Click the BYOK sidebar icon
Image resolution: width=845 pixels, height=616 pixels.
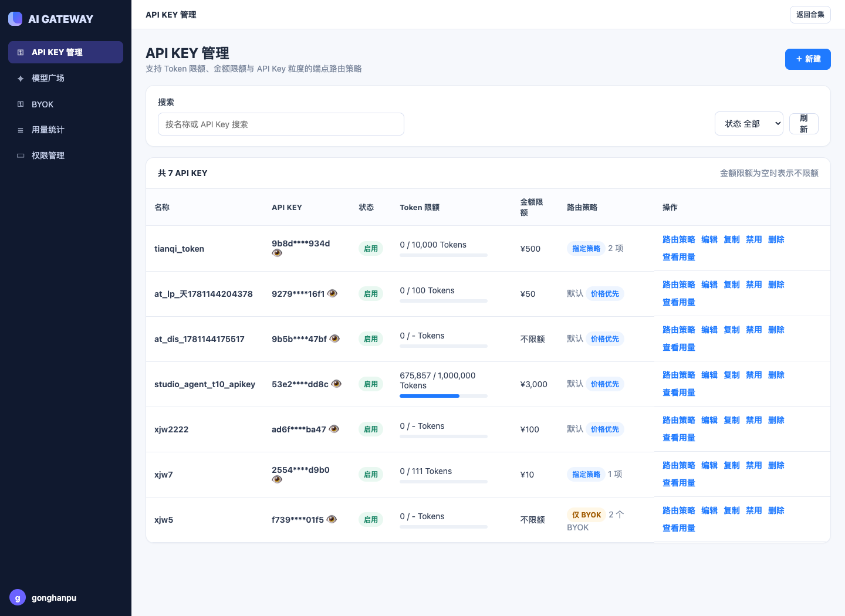click(x=21, y=104)
